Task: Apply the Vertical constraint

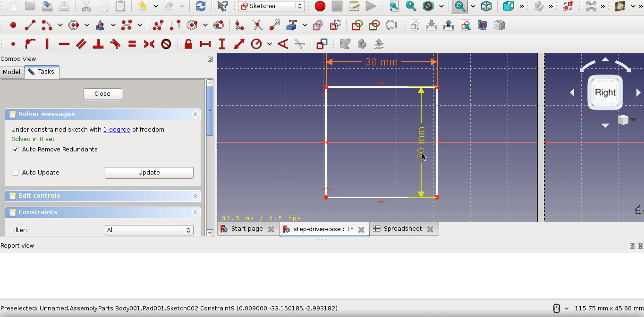Action: coord(47,44)
